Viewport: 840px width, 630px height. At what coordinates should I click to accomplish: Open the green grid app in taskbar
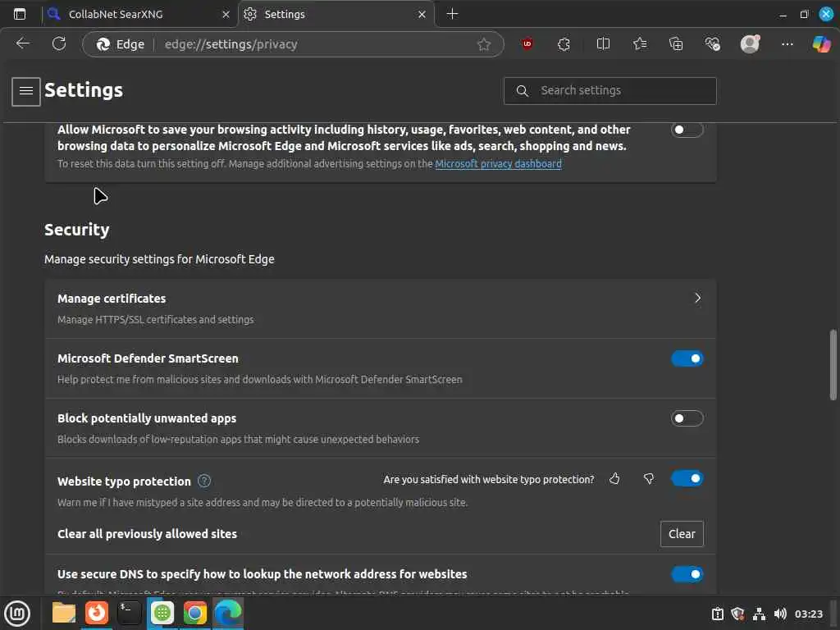coord(162,613)
